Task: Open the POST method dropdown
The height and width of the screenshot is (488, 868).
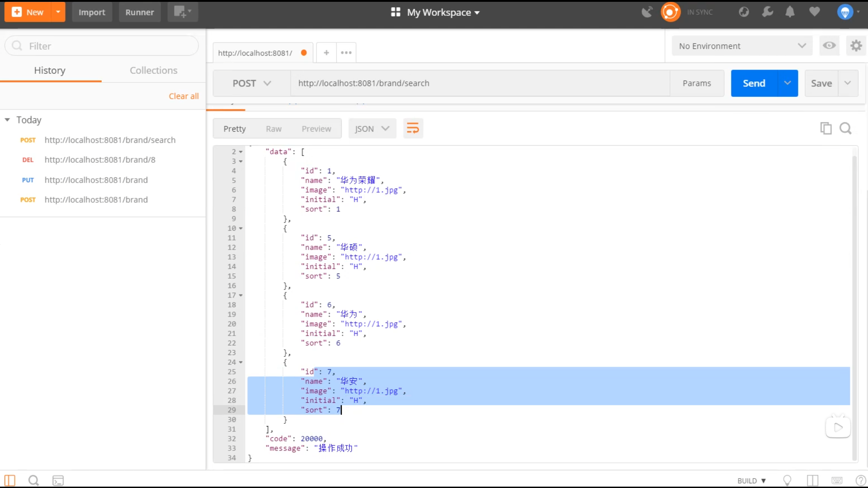Action: (251, 83)
